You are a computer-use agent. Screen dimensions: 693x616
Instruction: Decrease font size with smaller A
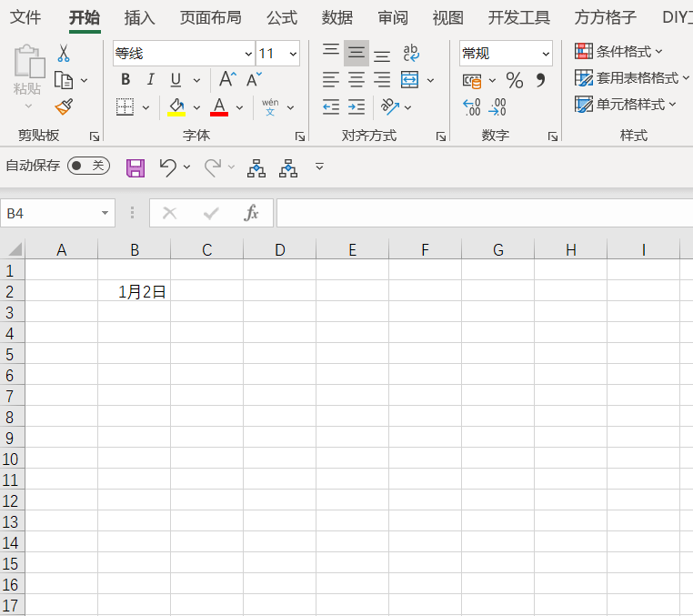[254, 79]
